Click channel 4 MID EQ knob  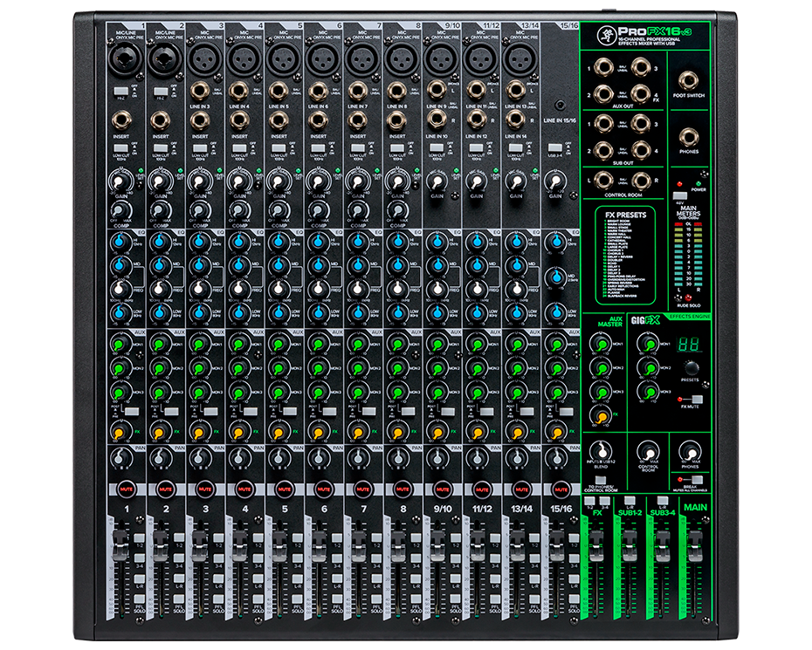[239, 265]
